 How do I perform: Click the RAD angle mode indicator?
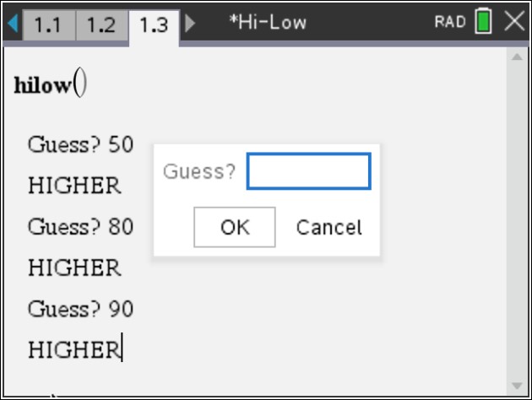click(x=450, y=22)
